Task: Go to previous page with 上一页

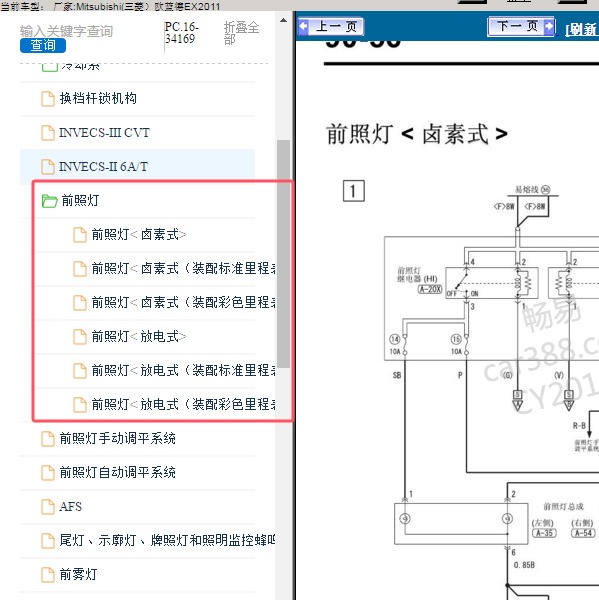Action: point(330,26)
